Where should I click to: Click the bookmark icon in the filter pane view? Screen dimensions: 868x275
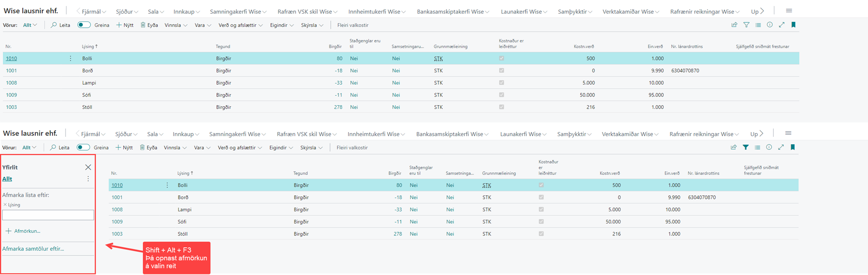(793, 148)
